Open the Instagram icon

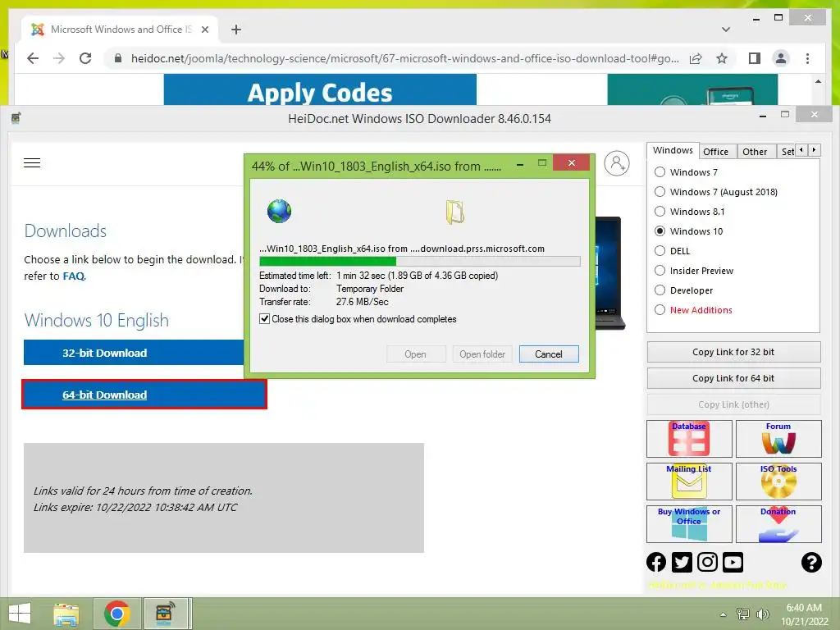coord(707,562)
